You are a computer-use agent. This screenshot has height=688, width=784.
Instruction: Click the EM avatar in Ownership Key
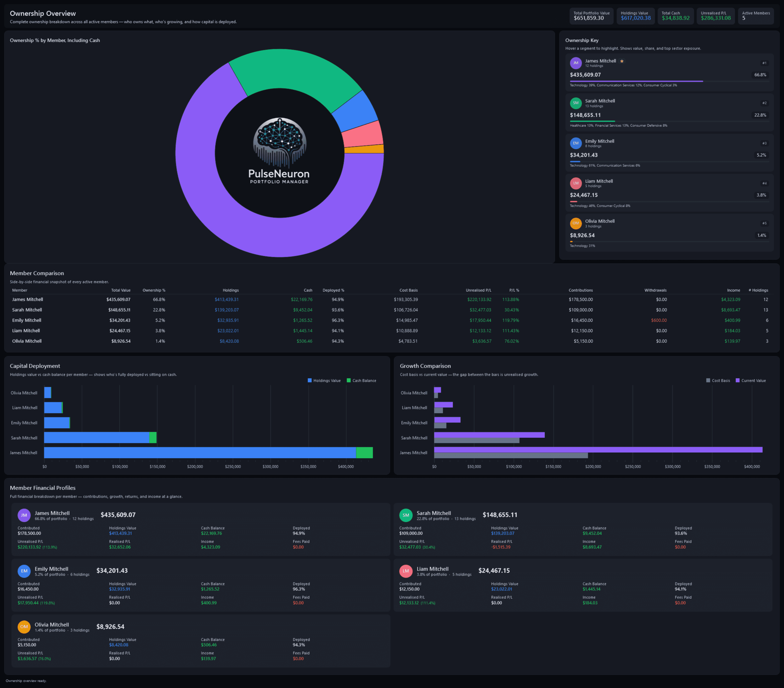[575, 143]
